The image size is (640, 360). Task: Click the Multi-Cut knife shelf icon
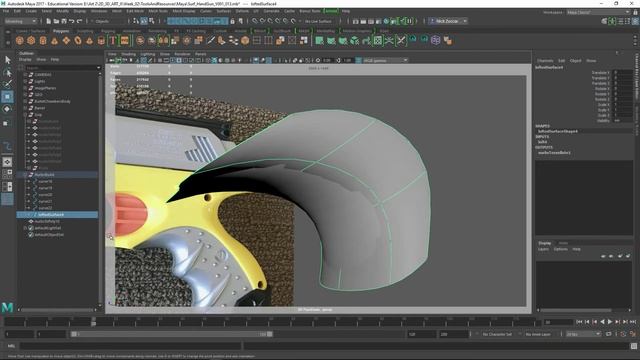pyautogui.click(x=210, y=40)
